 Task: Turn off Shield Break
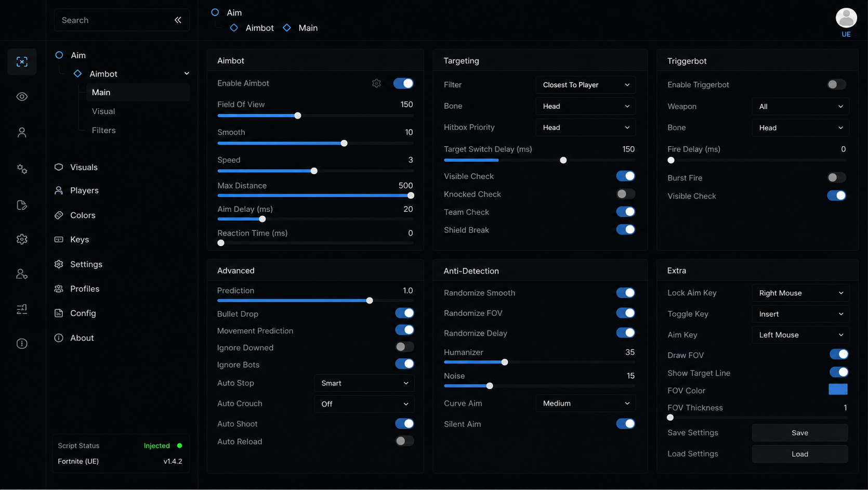[626, 229]
